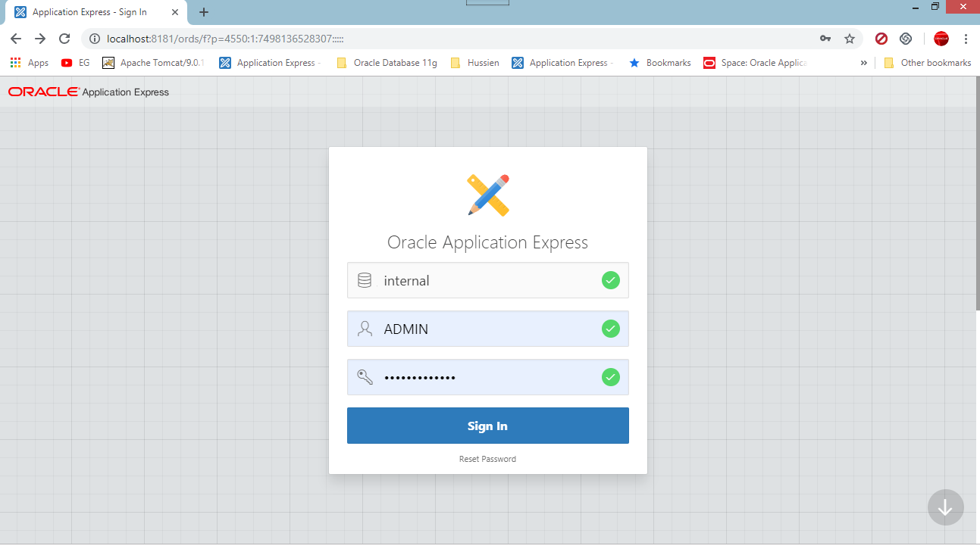This screenshot has height=549, width=980.
Task: Open the saved passwords key icon
Action: coord(825,39)
